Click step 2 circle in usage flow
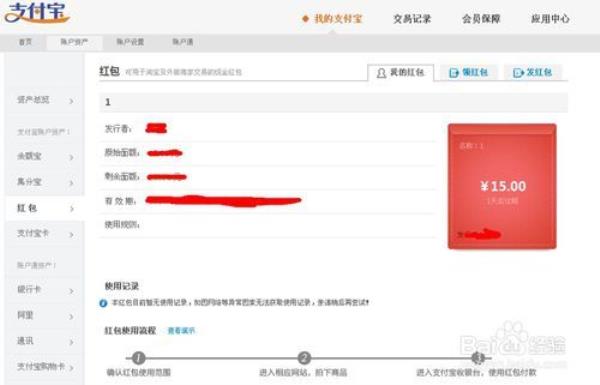 (x=304, y=358)
